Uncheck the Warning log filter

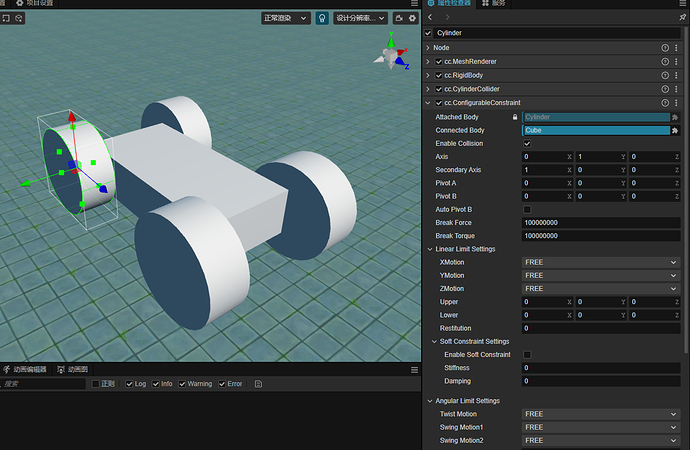(182, 384)
